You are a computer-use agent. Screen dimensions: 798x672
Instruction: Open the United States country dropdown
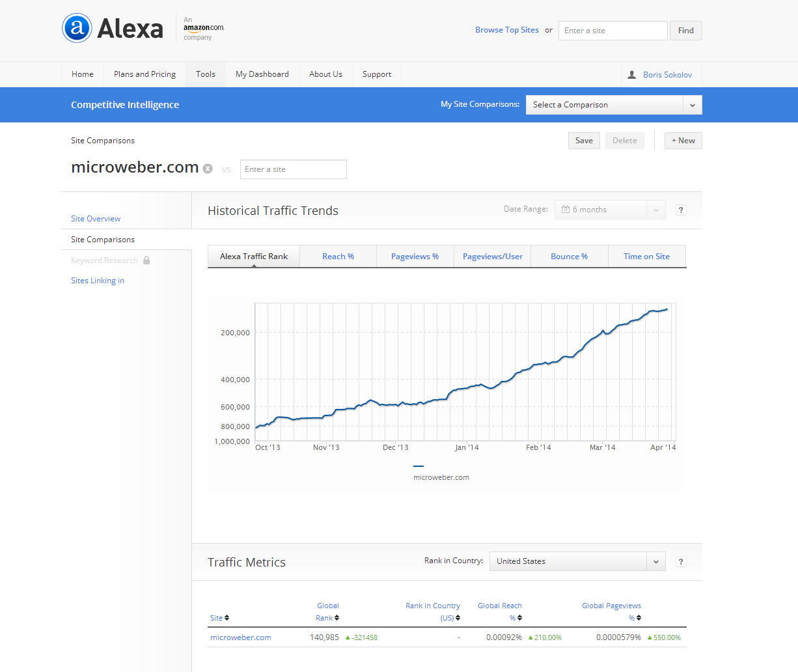(x=577, y=561)
